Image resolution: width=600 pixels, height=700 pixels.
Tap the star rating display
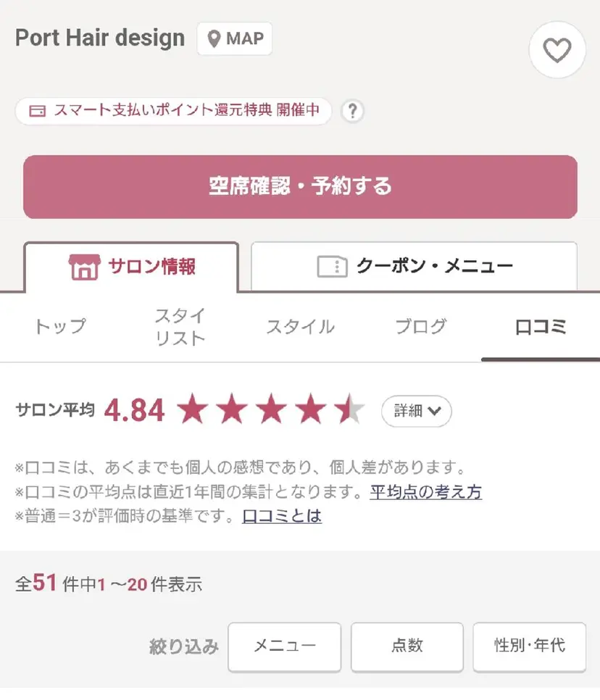[271, 410]
